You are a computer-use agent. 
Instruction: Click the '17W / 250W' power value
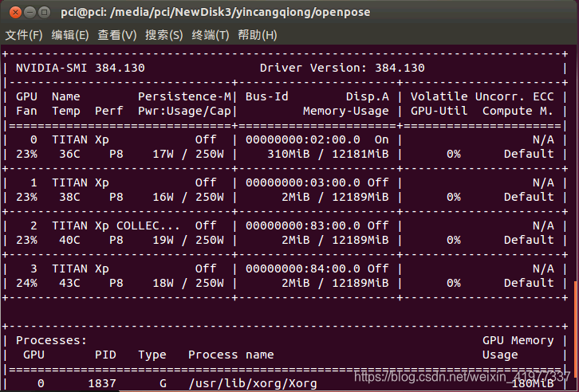(x=188, y=154)
